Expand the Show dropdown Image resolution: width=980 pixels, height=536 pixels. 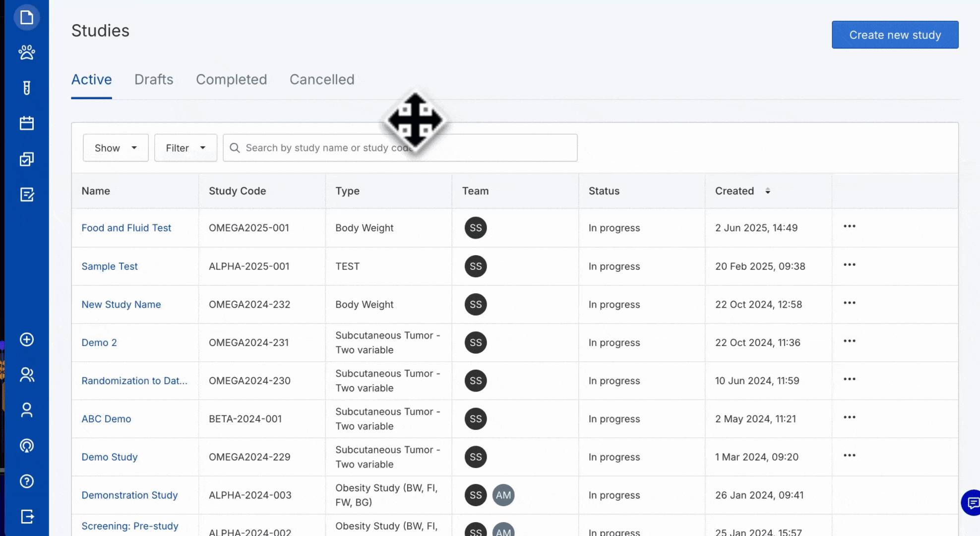pos(116,148)
